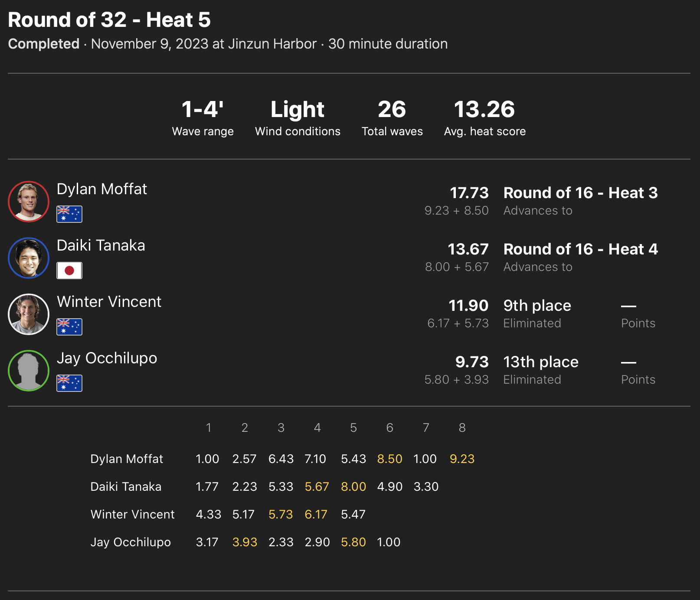This screenshot has height=600, width=700.
Task: Open Jay Occhilupo athlete name link
Action: [107, 358]
